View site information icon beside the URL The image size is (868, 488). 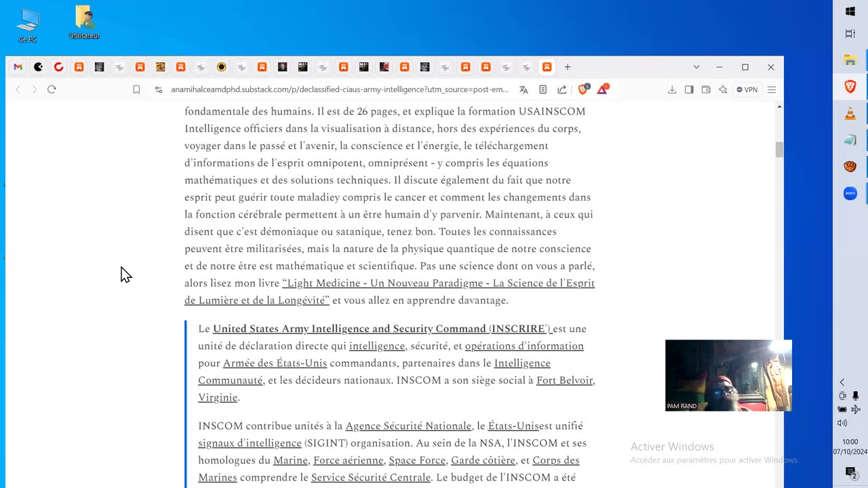pos(159,89)
